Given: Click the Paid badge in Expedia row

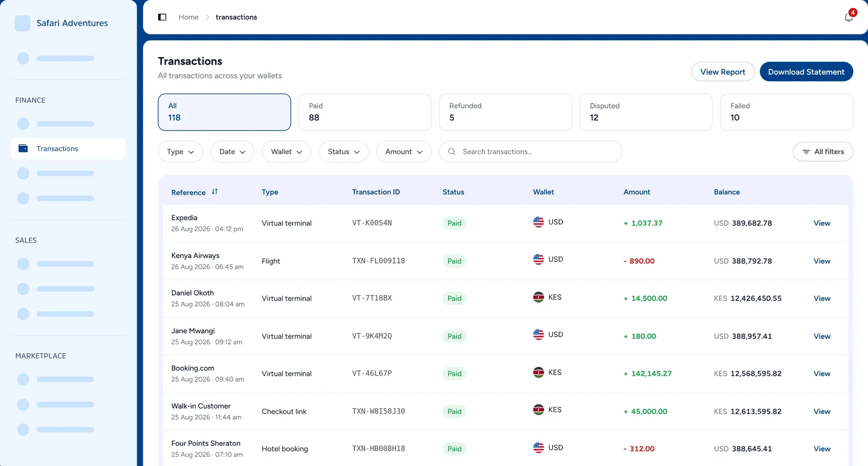Looking at the screenshot, I should pyautogui.click(x=454, y=223).
